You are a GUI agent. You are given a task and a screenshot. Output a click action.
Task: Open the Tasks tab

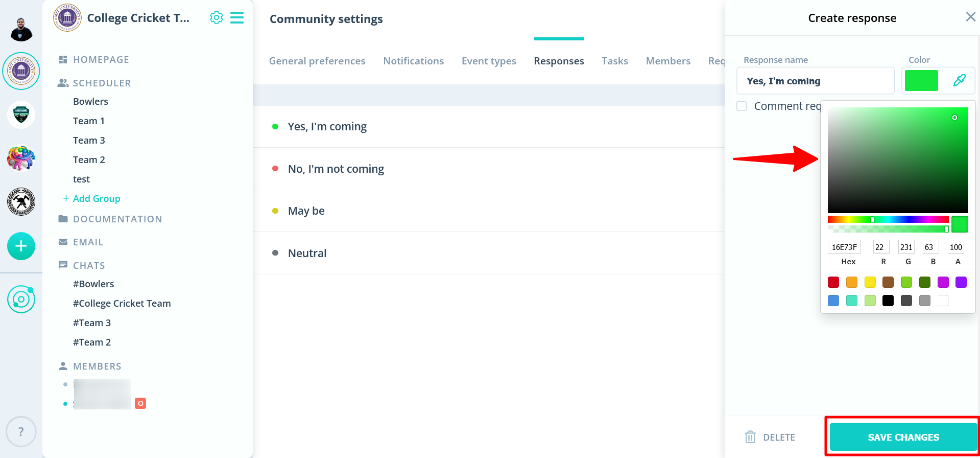(615, 61)
